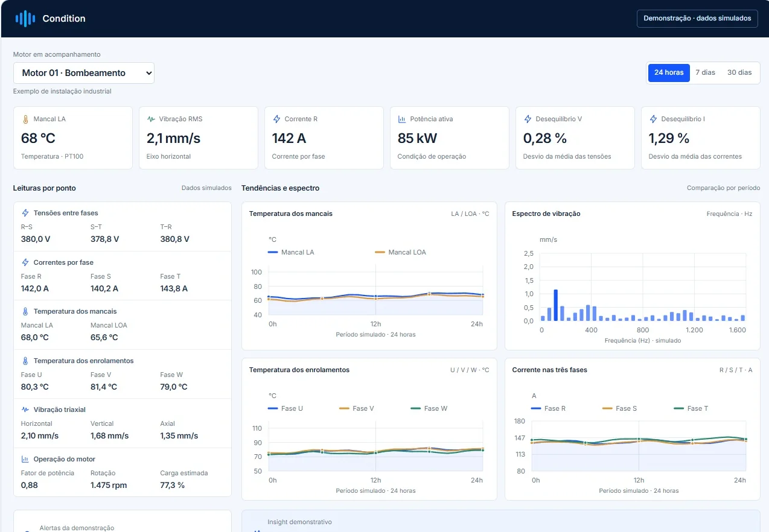
Task: Click the lightning icon next to Tensões entre fases
Action: tap(25, 213)
